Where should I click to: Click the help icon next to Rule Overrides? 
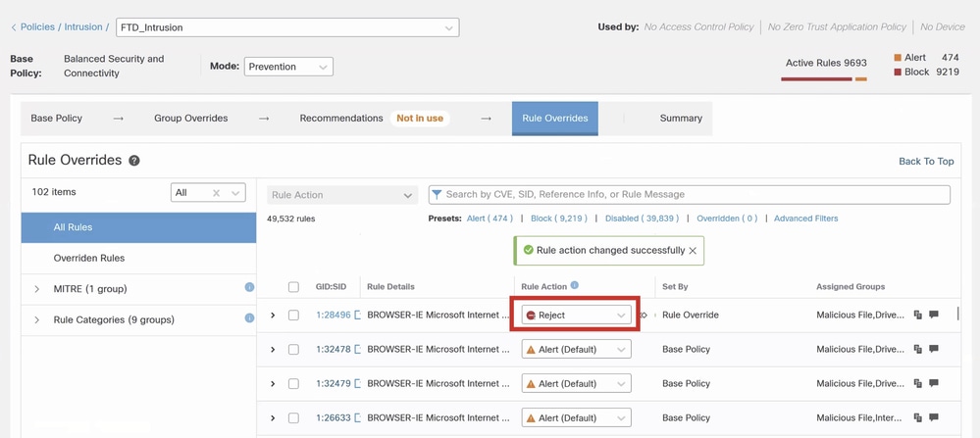click(x=133, y=161)
